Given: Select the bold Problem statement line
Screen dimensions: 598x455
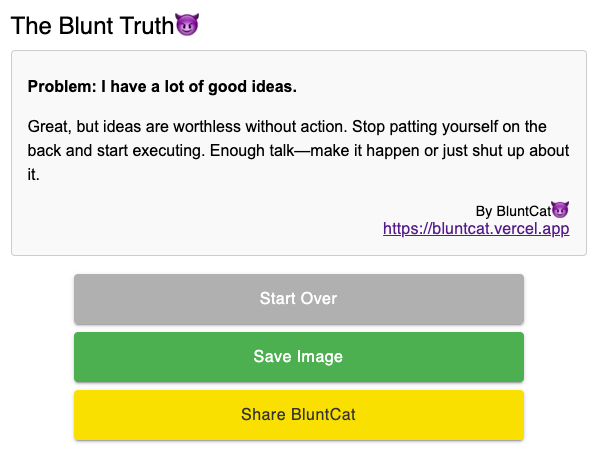Looking at the screenshot, I should (x=162, y=87).
